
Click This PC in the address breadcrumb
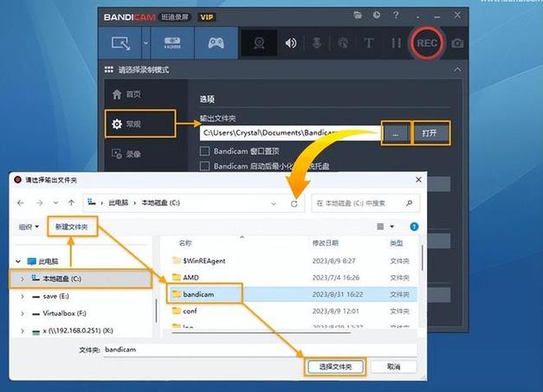(x=118, y=202)
